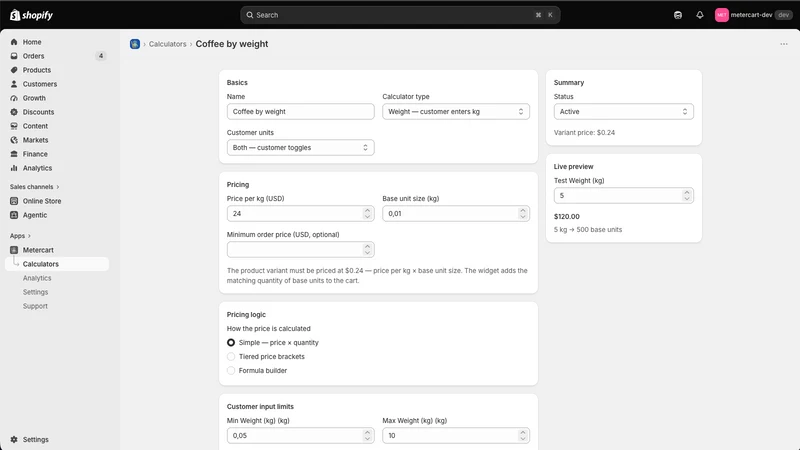Click the Finance bank icon
The width and height of the screenshot is (800, 450).
click(x=14, y=154)
